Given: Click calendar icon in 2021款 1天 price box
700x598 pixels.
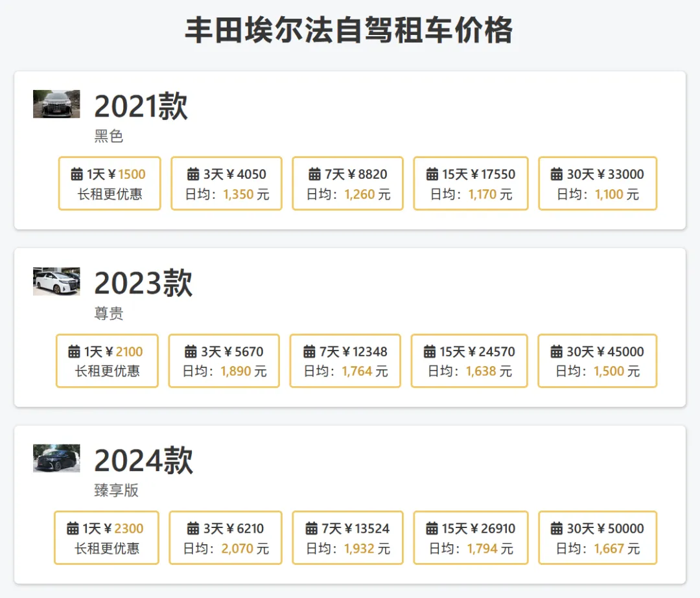Looking at the screenshot, I should point(76,174).
